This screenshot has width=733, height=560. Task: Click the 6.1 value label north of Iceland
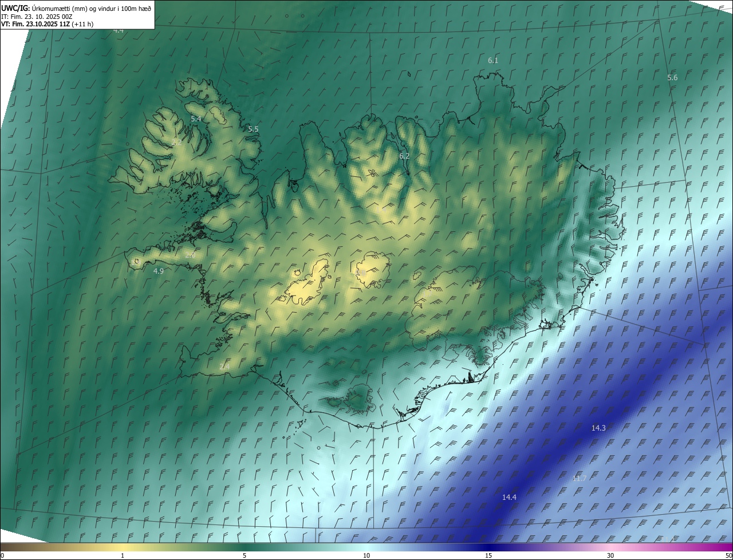click(493, 61)
